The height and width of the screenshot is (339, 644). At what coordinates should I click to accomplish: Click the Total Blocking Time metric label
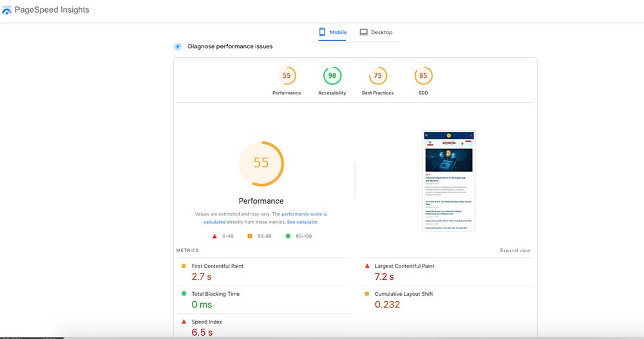click(215, 294)
